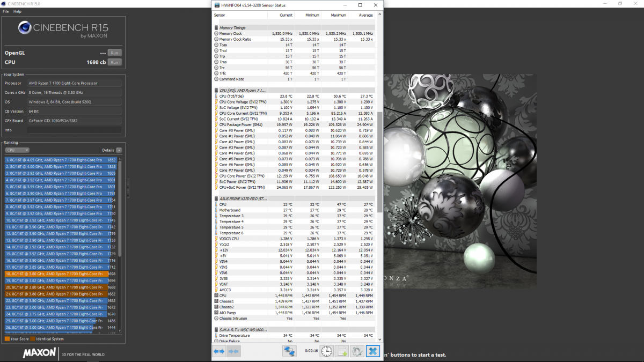Click the Drive Temperature thermometer icon

[216, 335]
